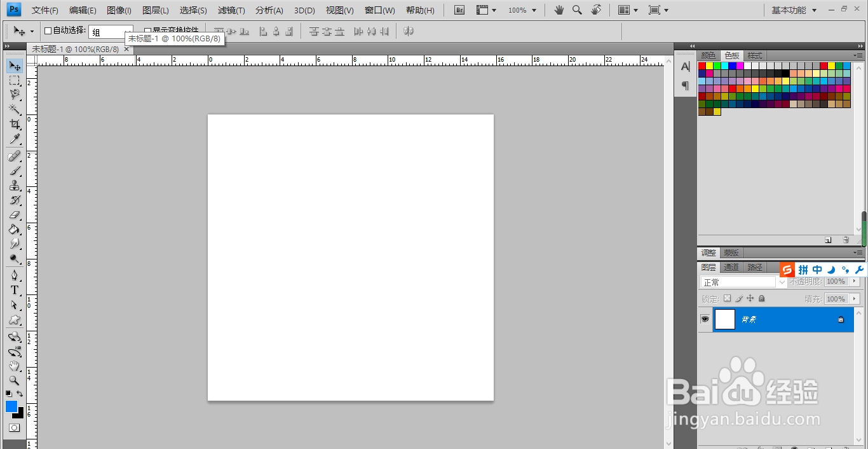Open the Character panel icon
868x449 pixels.
(x=685, y=66)
